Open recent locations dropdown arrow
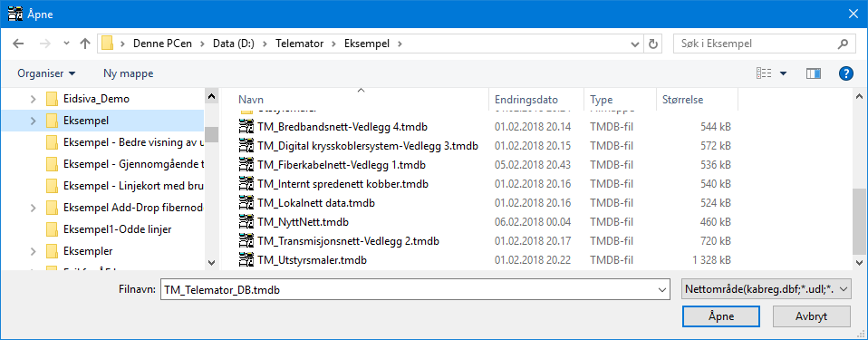868x340 pixels. [x=66, y=44]
